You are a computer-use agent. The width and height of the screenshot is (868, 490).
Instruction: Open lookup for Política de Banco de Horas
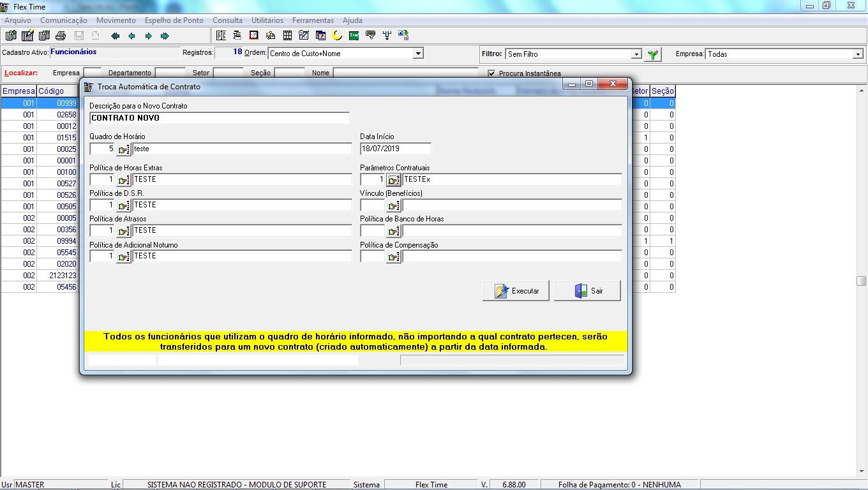pyautogui.click(x=394, y=231)
